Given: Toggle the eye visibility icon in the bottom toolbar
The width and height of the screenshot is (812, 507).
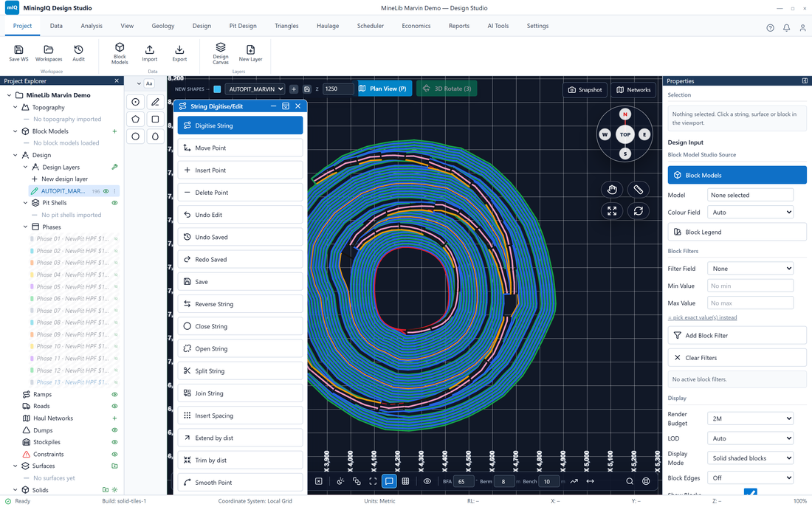Looking at the screenshot, I should pos(427,481).
